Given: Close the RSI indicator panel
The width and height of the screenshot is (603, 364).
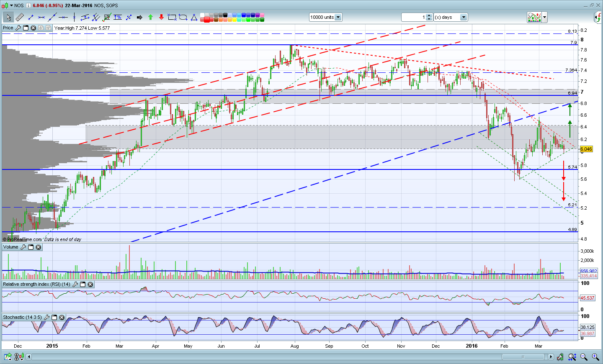Looking at the screenshot, I should 90,285.
